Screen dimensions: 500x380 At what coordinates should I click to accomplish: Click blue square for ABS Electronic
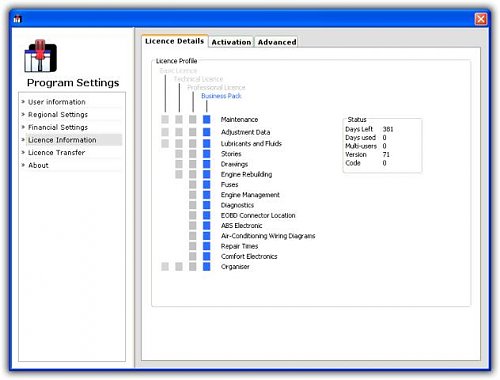point(207,226)
